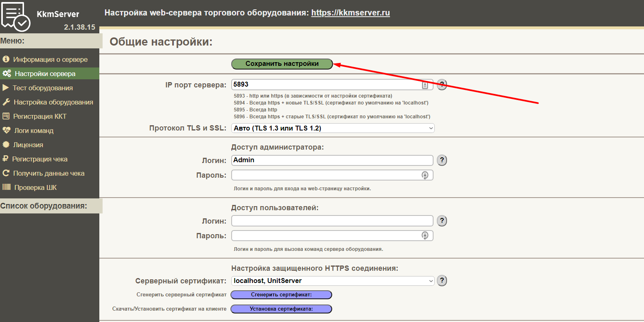
Task: Expand the Протокол TLS и SSL dropdown
Action: click(333, 128)
